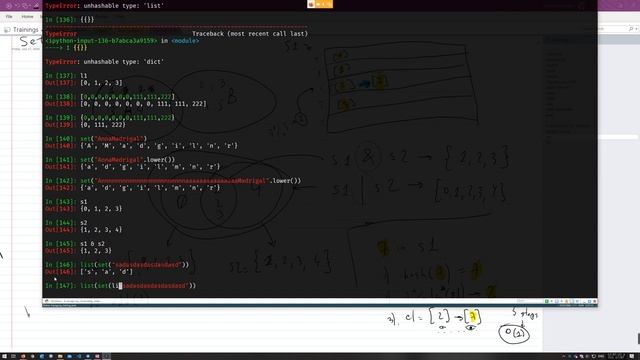Click the In [145] line s1 & s2
This screenshot has height=360, width=640.
pos(75,244)
